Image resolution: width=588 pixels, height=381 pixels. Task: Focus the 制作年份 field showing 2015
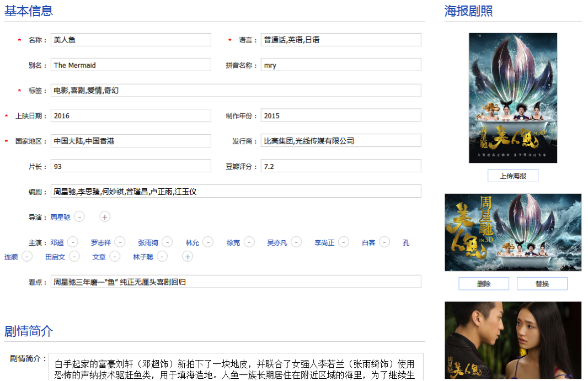[341, 115]
